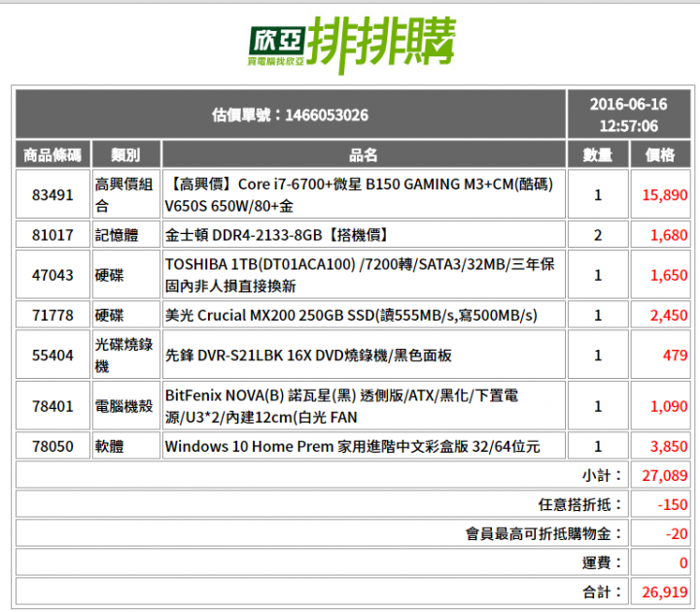Screen dimensions: 700x612
Task: Select product code 78401
Action: [52, 406]
